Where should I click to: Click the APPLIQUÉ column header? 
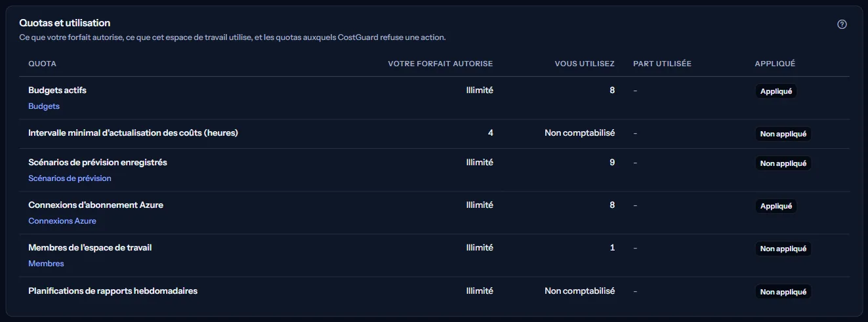[x=775, y=64]
